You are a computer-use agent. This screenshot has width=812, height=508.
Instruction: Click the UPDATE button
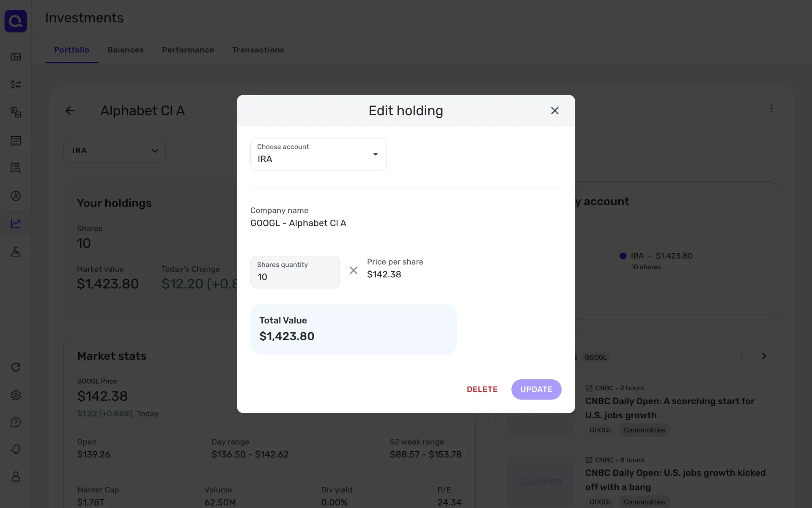[x=536, y=389]
